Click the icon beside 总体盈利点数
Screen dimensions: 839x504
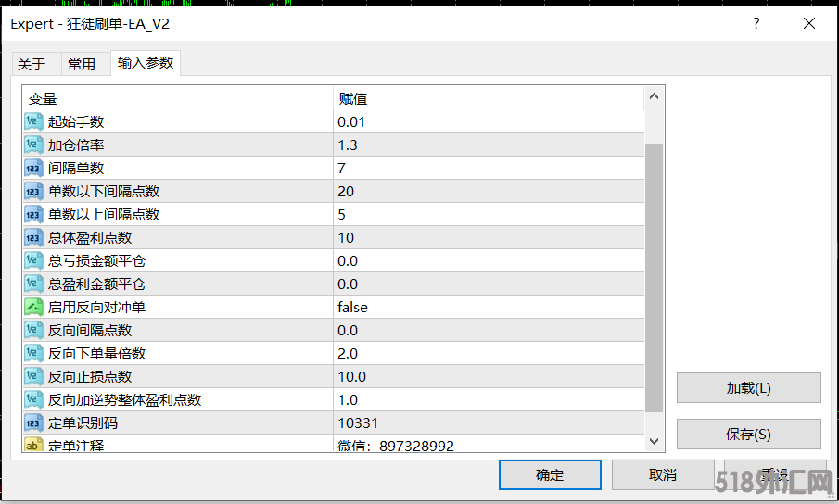(x=33, y=237)
